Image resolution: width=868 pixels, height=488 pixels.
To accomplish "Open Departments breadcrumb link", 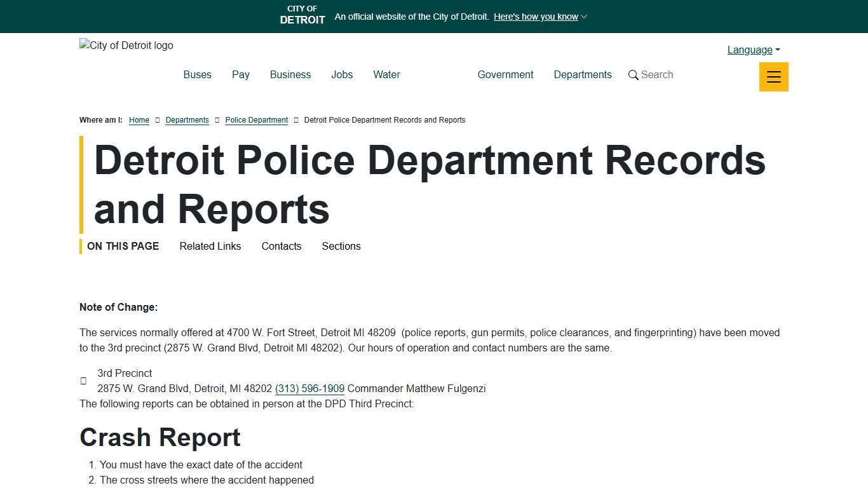I will point(187,120).
